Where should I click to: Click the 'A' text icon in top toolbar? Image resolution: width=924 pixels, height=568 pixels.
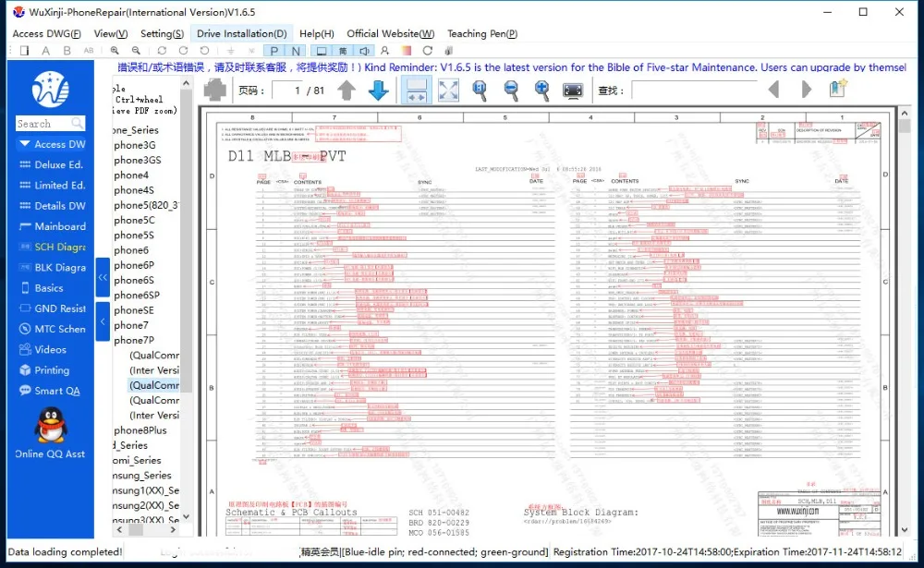click(45, 51)
